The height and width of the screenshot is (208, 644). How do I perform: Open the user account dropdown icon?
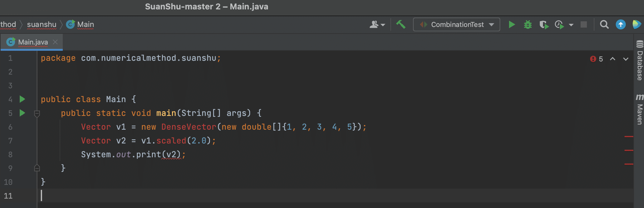coord(377,24)
